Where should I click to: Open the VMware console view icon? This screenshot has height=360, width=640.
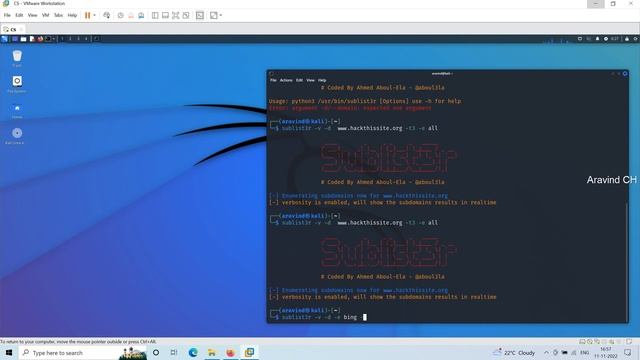point(200,16)
